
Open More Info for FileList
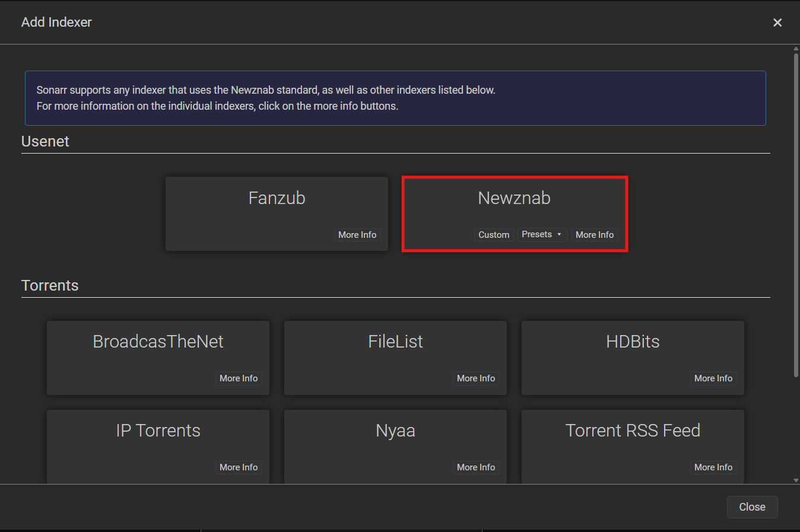(x=476, y=378)
